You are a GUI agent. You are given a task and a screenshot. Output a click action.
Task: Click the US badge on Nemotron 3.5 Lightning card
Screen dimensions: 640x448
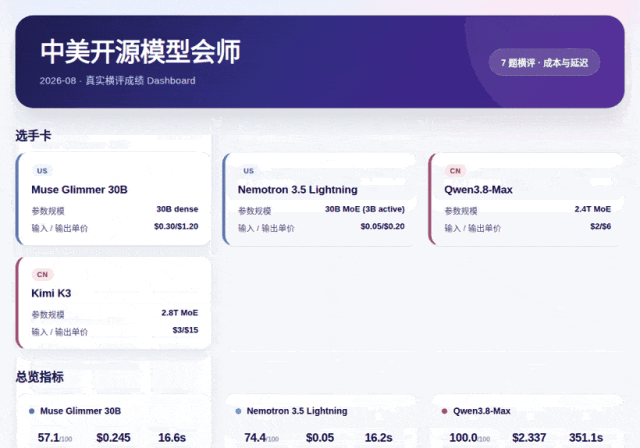coord(249,171)
